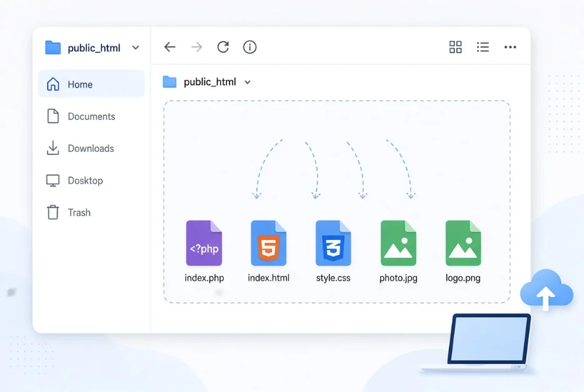The width and height of the screenshot is (584, 392).
Task: Click the sidebar header public_html title
Action: point(94,48)
